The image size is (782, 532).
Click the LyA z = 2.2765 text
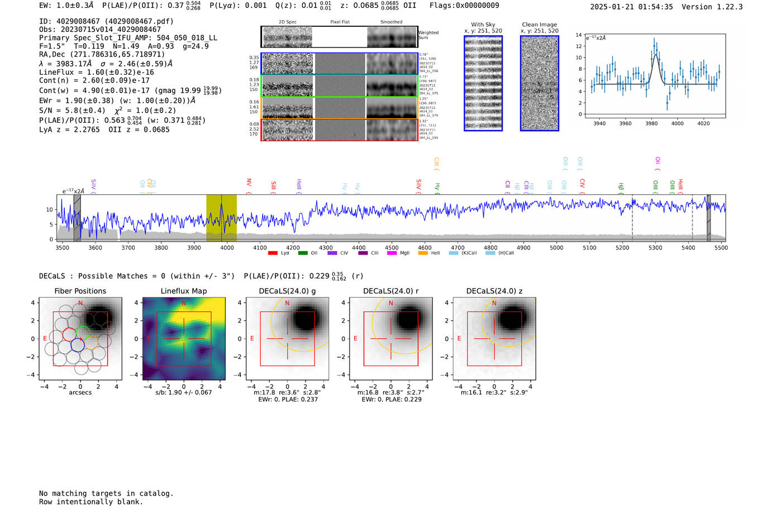69,130
